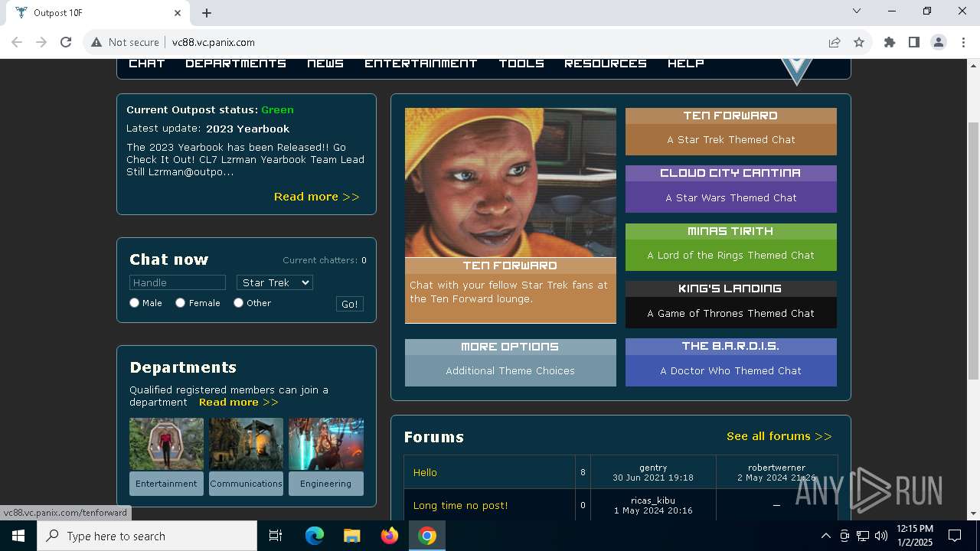Click the Handle input field
The width and height of the screenshot is (980, 551).
pos(178,282)
